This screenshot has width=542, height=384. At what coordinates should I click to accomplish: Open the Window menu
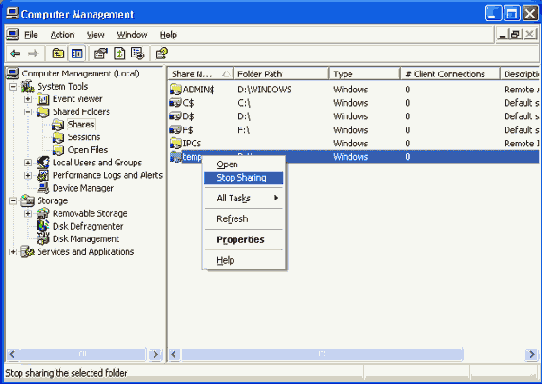132,35
